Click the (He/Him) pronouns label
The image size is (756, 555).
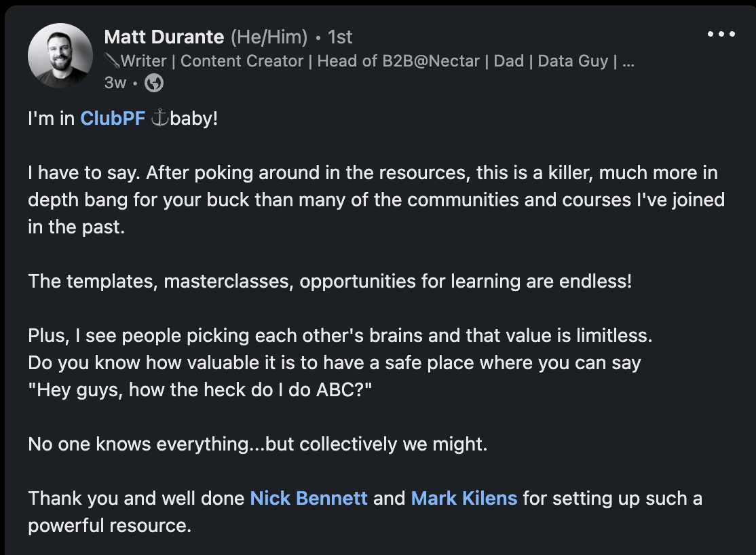269,37
